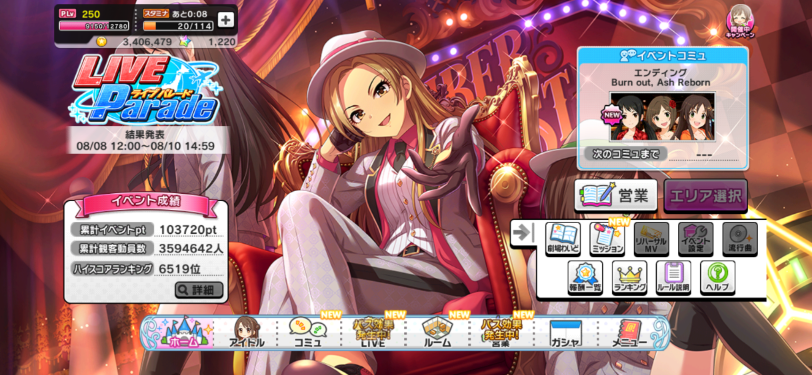Open the Burn out, Ash Reborn commu thumbnail
The width and height of the screenshot is (812, 375).
[662, 116]
